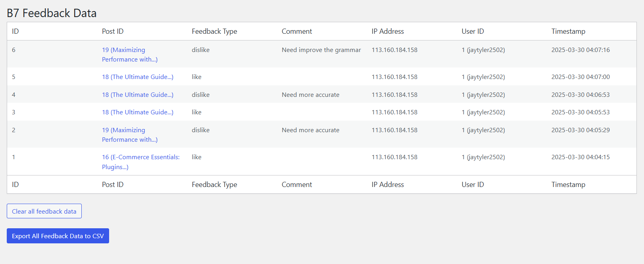Select 'Need more accurate' comment in row 4
644x264 pixels.
[x=311, y=94]
